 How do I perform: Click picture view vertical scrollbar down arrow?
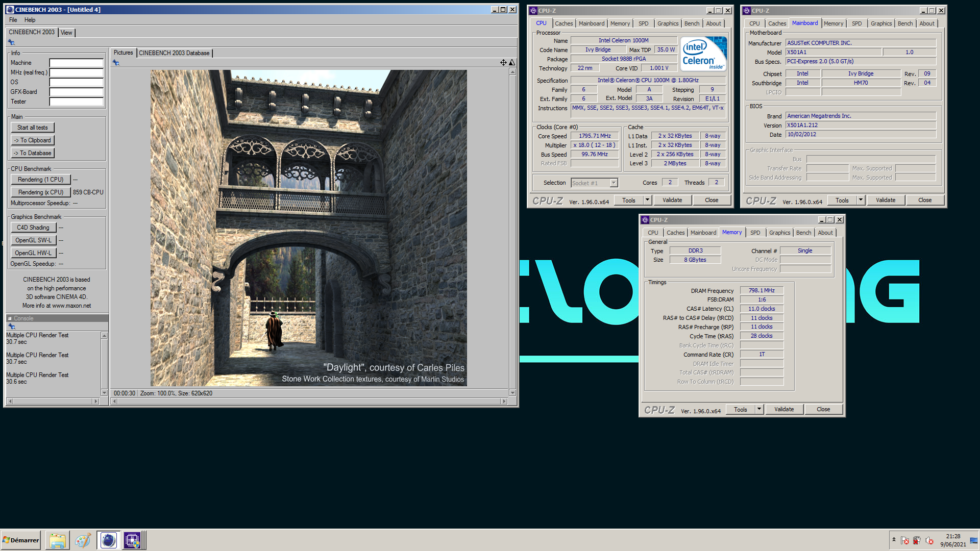pos(512,393)
